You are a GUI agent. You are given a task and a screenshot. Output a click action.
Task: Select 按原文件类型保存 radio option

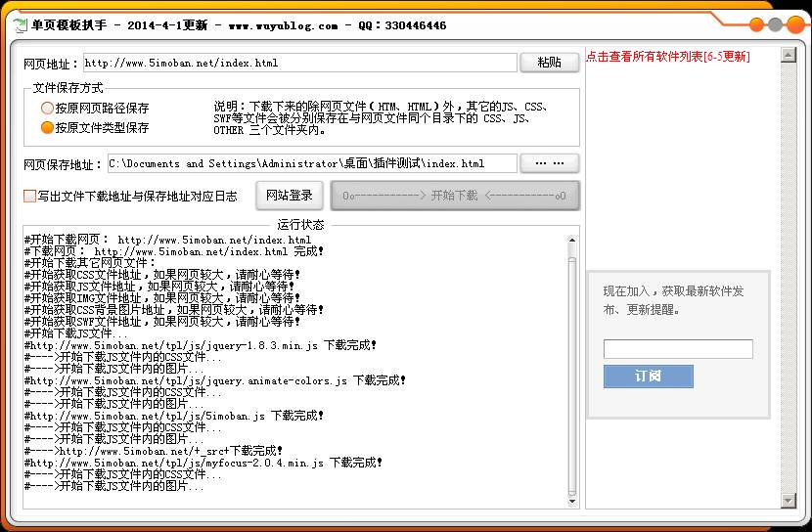click(47, 127)
